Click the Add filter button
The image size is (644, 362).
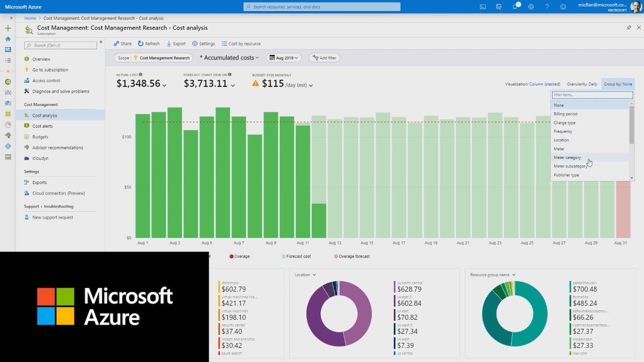click(325, 58)
